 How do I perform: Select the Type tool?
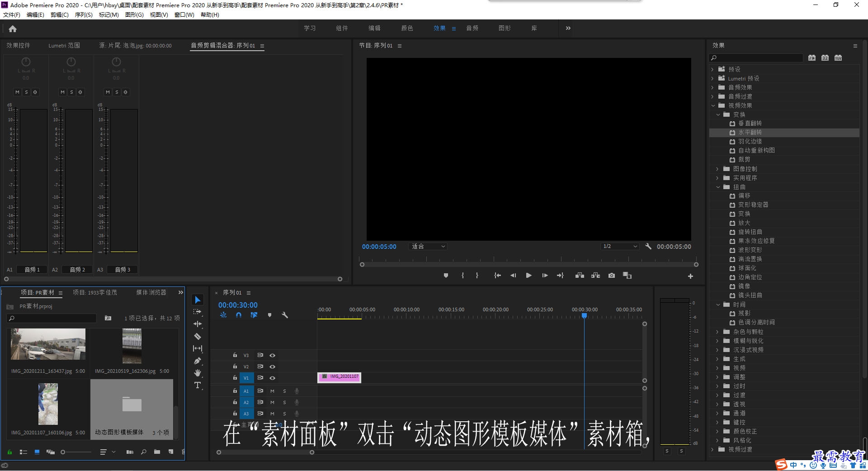198,385
